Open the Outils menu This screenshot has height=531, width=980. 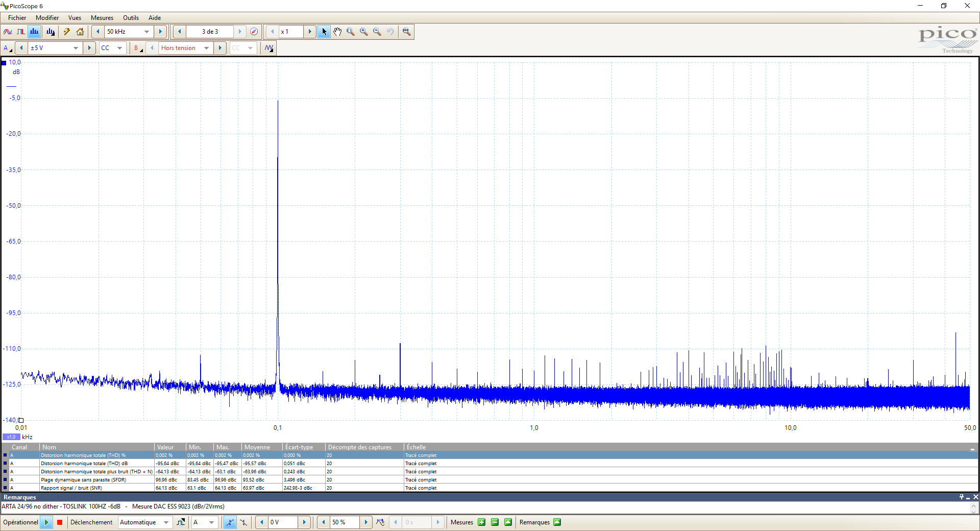[x=131, y=18]
